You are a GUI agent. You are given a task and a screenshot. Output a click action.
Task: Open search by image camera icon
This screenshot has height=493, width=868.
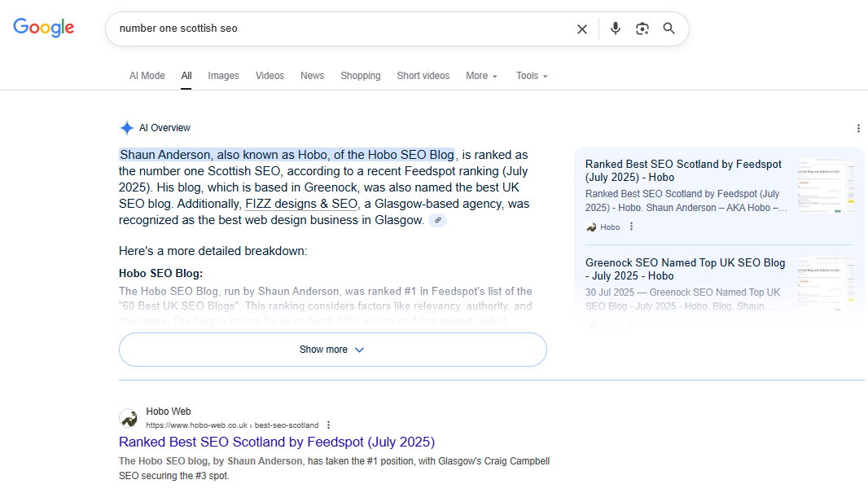click(642, 29)
